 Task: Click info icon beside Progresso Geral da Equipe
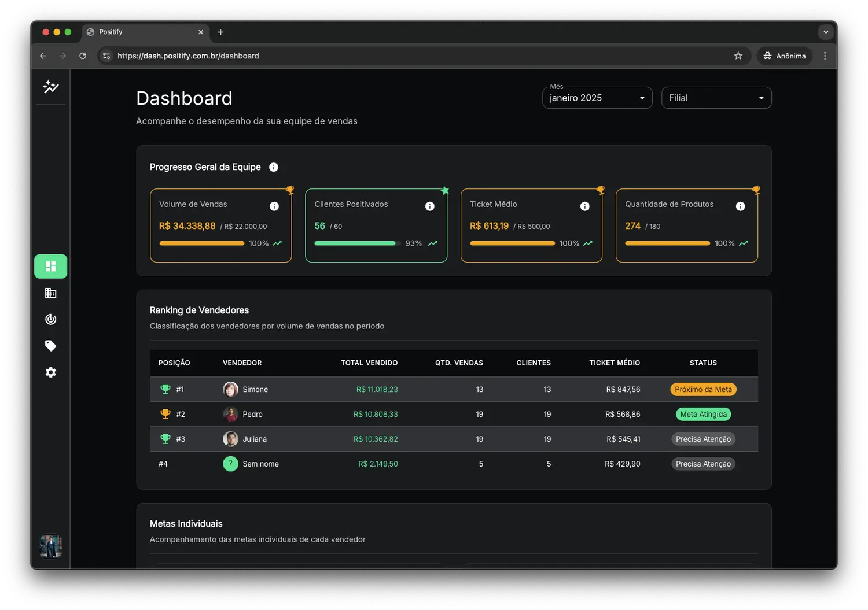[x=274, y=167]
